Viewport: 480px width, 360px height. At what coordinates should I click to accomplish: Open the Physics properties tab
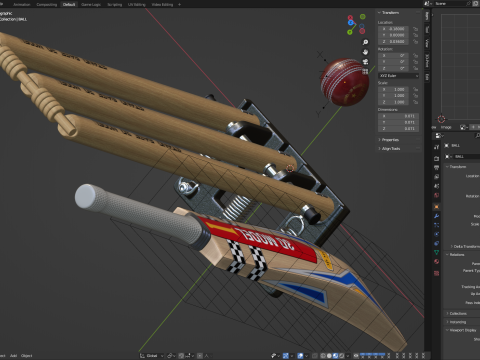436,234
